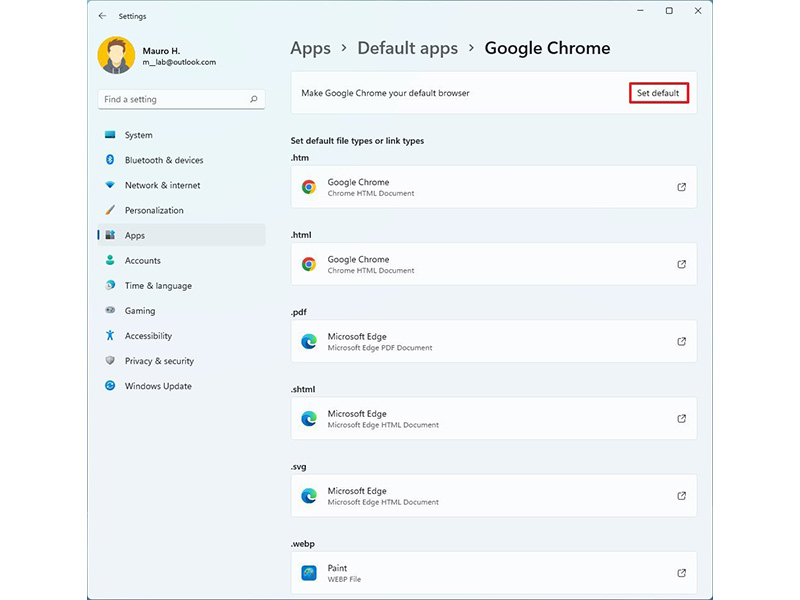Go back with the Settings back arrow
Screen dimensions: 800x600
103,16
